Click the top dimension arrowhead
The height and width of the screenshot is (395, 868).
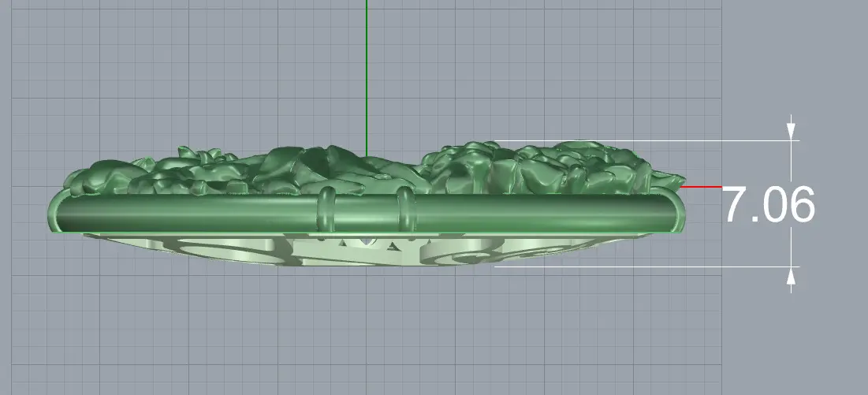pos(791,132)
